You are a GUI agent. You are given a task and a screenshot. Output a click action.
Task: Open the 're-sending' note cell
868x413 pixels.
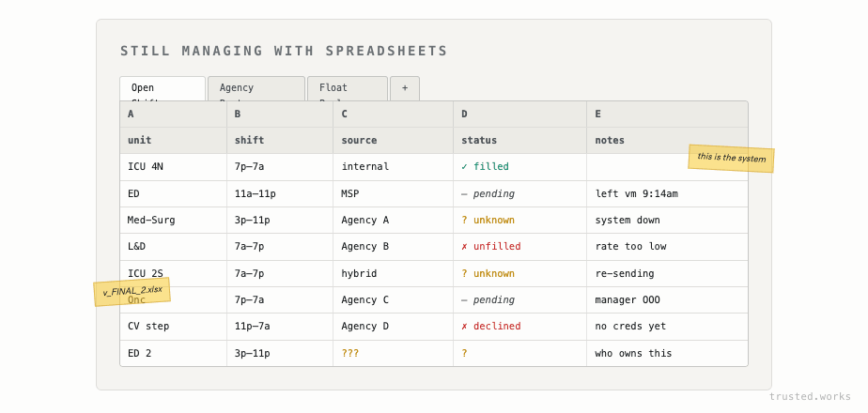pyautogui.click(x=667, y=273)
